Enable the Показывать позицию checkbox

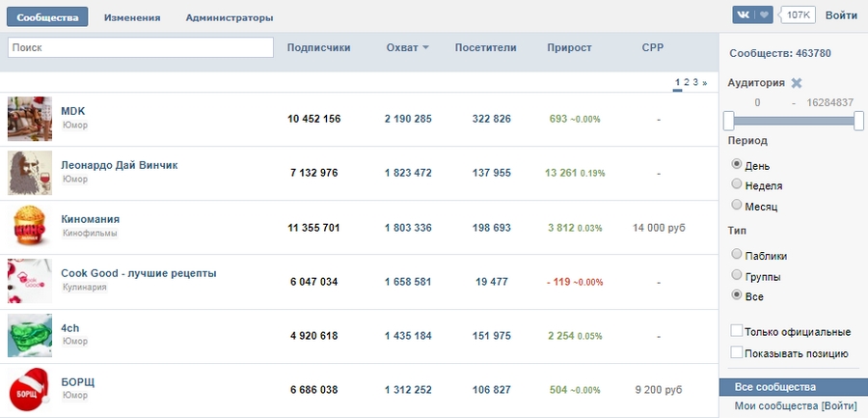click(736, 352)
